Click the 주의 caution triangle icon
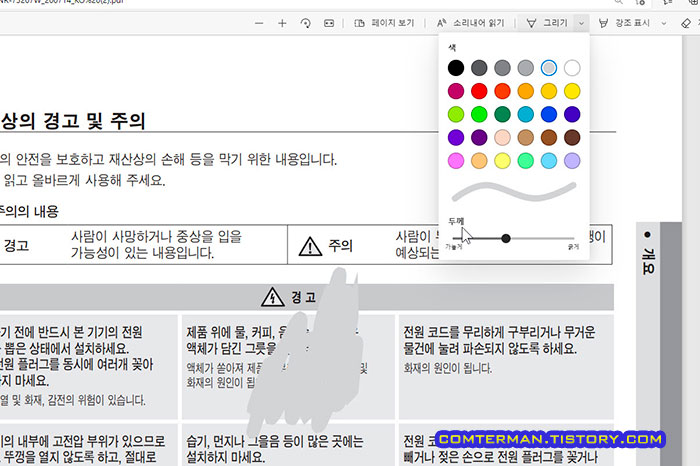 310,246
